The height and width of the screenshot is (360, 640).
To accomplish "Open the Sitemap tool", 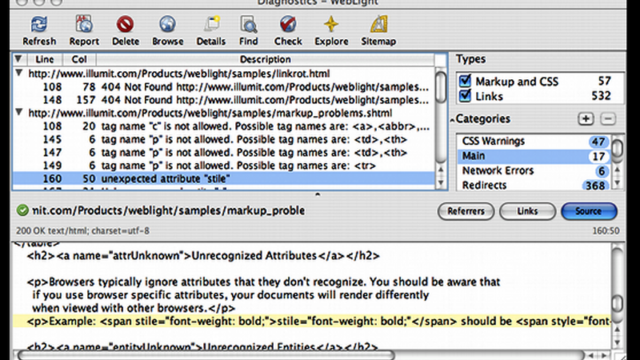I will click(378, 25).
